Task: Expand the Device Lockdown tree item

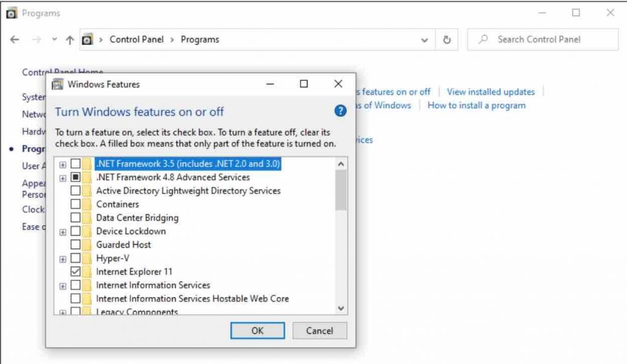Action: point(63,231)
